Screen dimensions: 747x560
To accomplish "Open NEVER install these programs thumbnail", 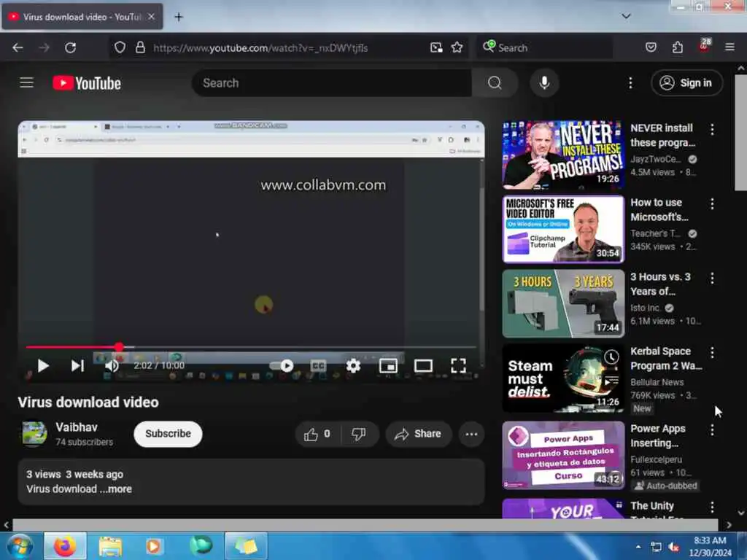I will click(563, 155).
